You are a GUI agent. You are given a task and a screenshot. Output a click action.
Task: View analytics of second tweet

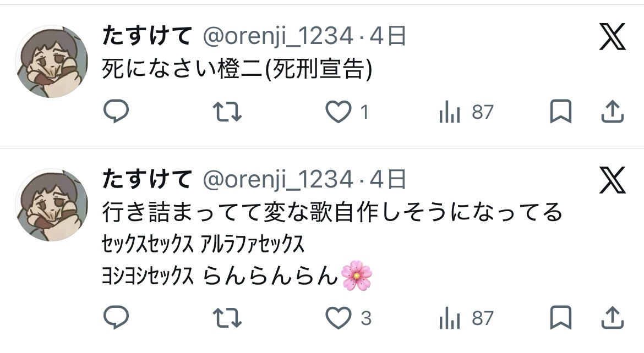click(x=466, y=318)
